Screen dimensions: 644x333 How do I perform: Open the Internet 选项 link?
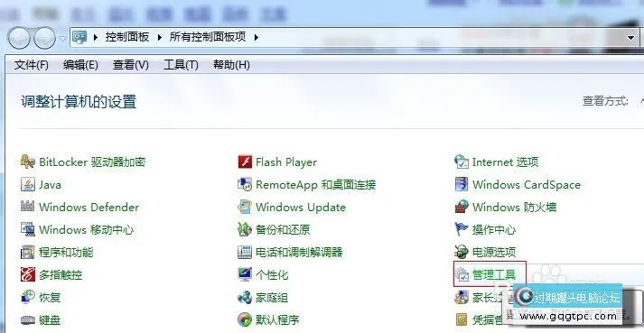pos(505,162)
